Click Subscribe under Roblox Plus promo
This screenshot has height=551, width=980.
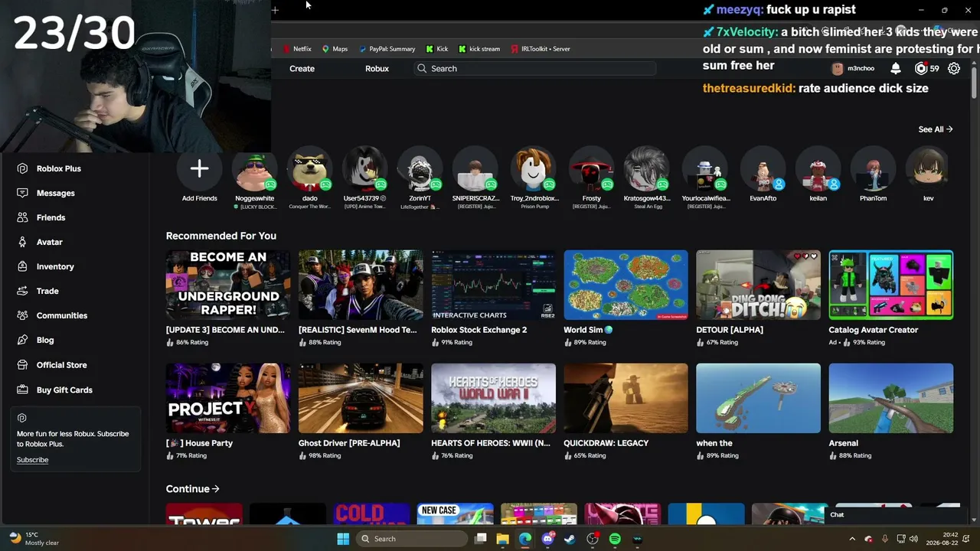[x=32, y=460]
